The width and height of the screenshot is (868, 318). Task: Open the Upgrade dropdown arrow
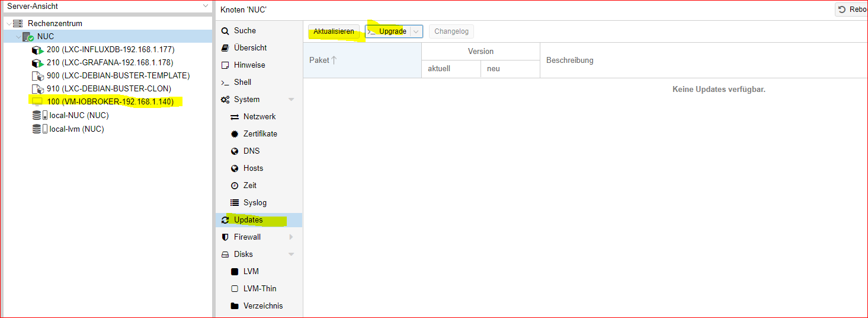point(416,31)
